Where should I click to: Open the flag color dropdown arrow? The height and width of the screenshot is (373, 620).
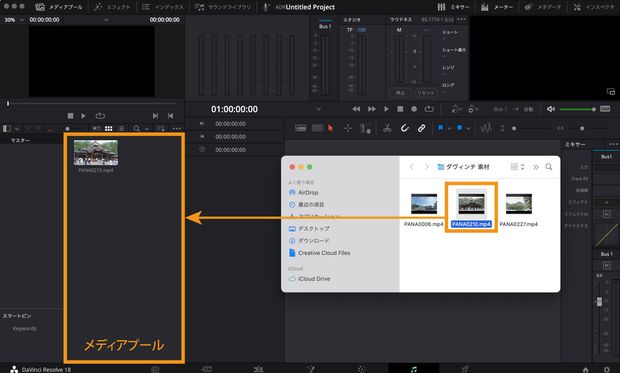[x=449, y=129]
